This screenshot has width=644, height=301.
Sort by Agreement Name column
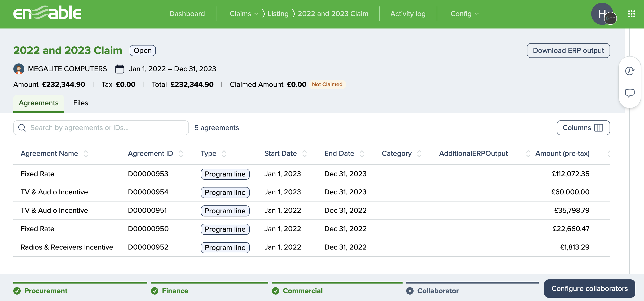pos(86,153)
